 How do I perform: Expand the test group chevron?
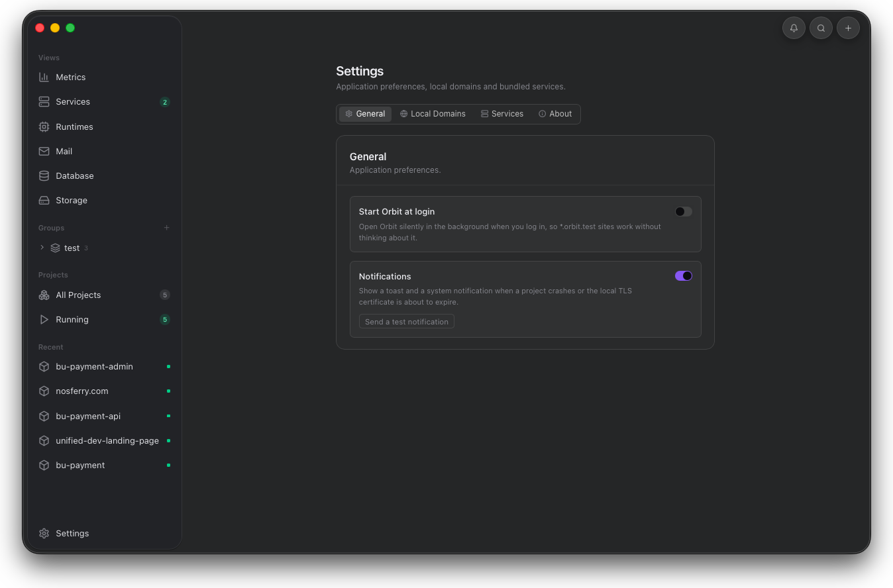point(42,248)
